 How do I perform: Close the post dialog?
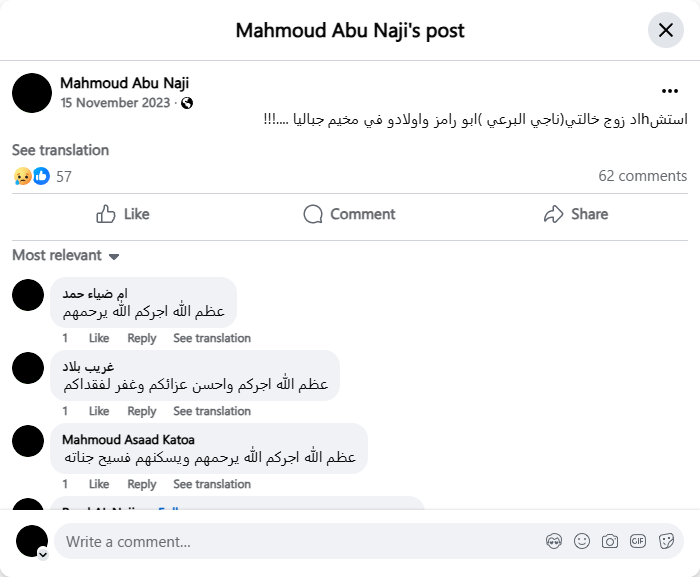pyautogui.click(x=666, y=30)
